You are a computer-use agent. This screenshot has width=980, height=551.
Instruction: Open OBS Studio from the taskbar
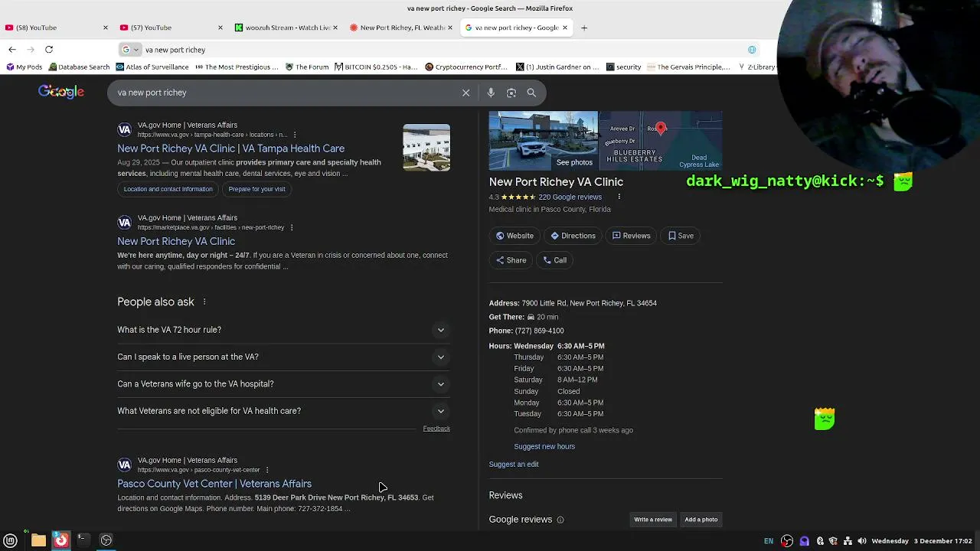(x=106, y=540)
